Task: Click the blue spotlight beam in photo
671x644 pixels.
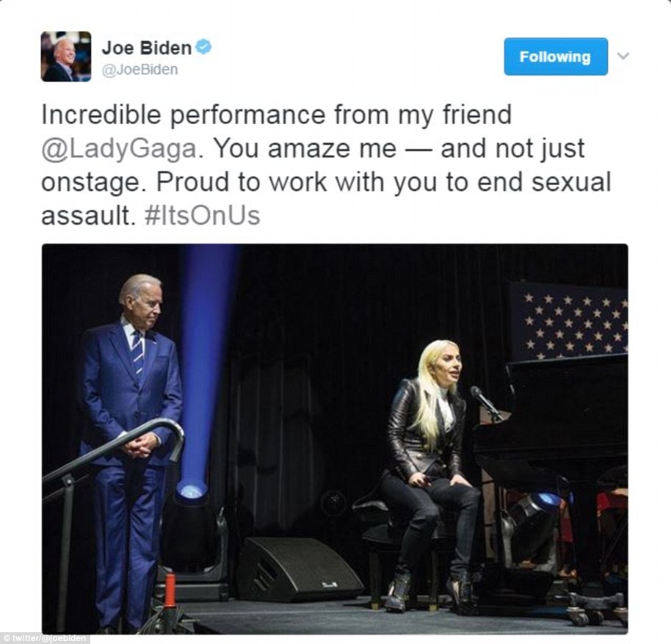Action: tap(206, 368)
